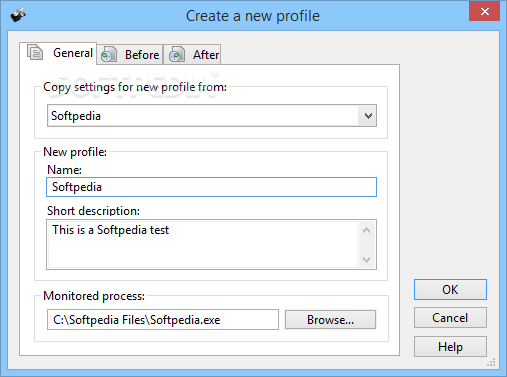Click the Short description text area
The width and height of the screenshot is (507, 377).
tap(211, 244)
